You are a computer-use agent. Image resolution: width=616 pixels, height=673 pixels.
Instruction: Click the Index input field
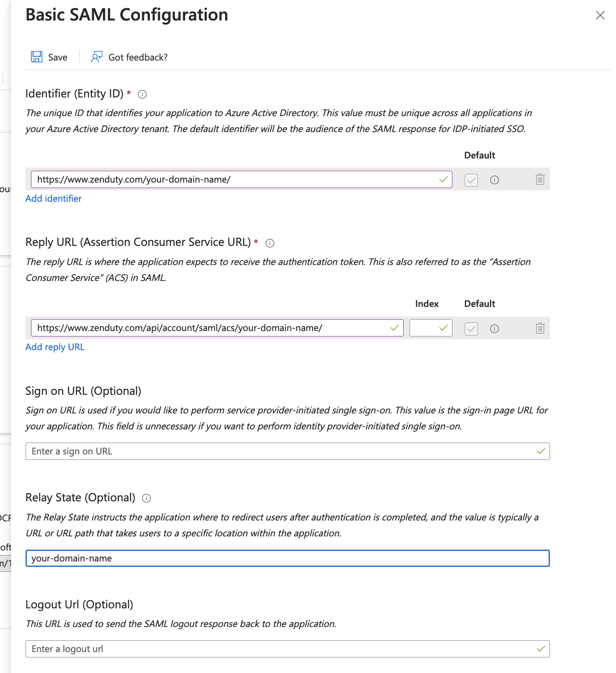coord(431,328)
